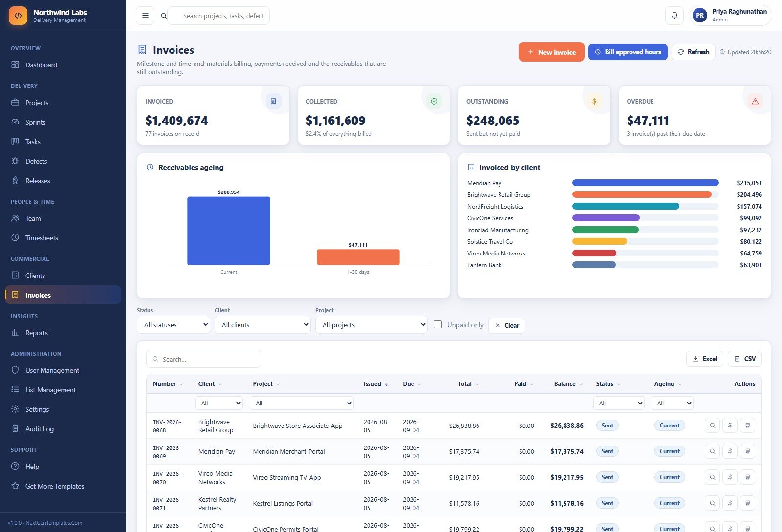Open User Management in sidebar

click(x=63, y=370)
